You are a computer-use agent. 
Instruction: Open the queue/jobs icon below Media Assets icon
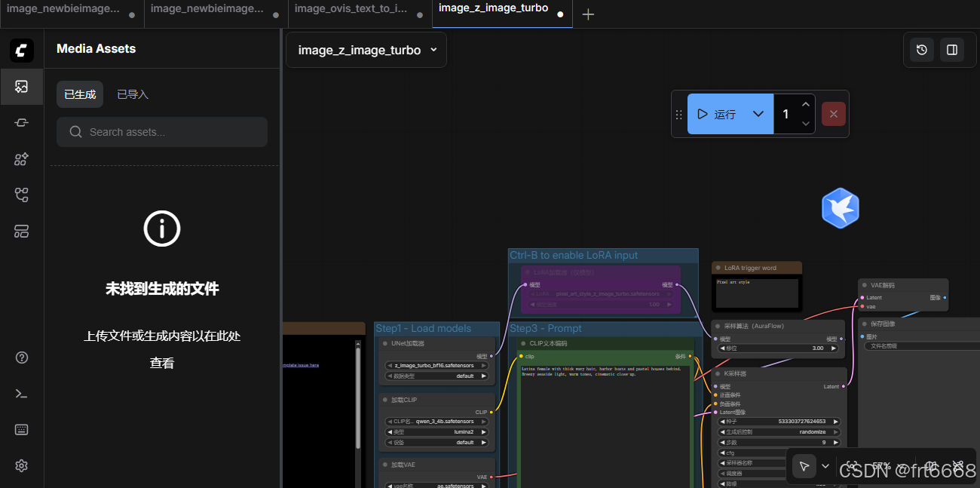click(x=21, y=122)
